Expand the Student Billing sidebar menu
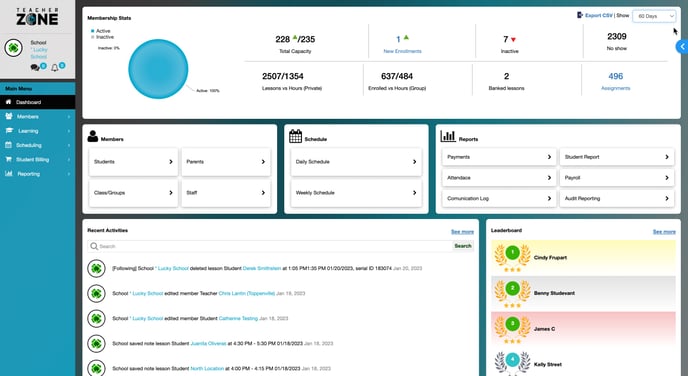688x376 pixels. 38,160
